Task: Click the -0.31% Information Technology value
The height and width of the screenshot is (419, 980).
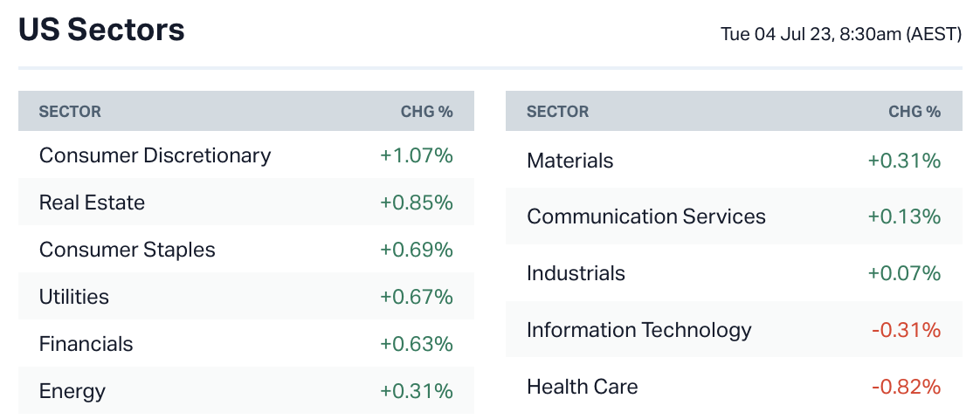Action: click(x=906, y=330)
